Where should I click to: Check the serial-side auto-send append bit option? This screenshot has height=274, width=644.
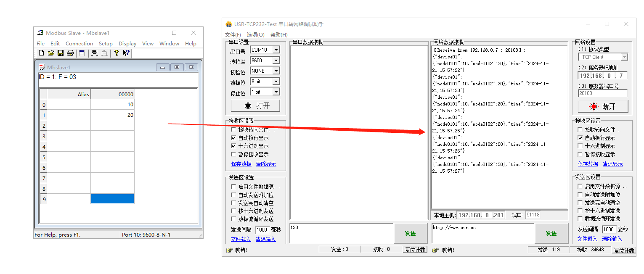234,195
